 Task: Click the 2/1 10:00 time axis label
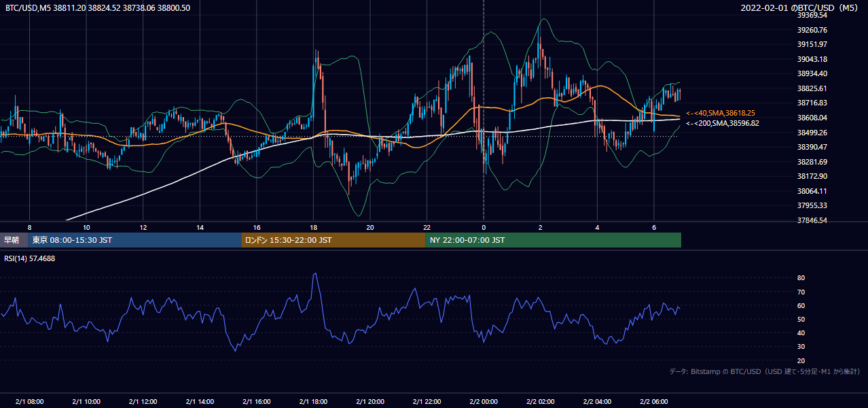coord(86,401)
